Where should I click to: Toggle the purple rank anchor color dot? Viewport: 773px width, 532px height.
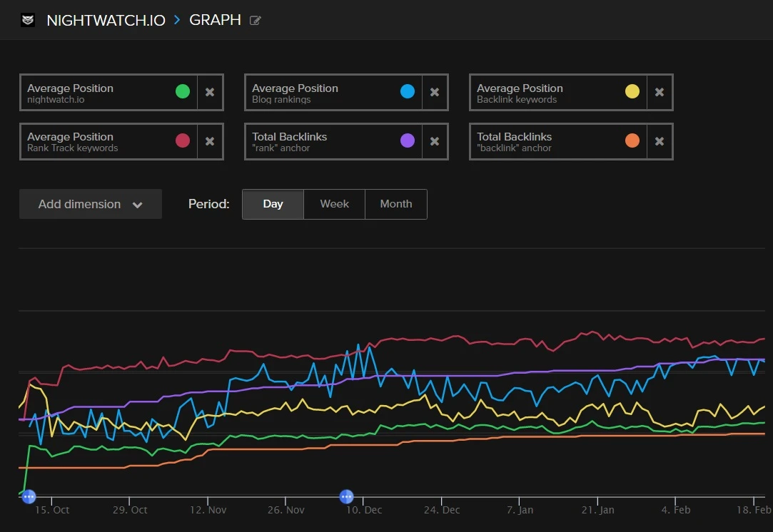click(x=407, y=141)
